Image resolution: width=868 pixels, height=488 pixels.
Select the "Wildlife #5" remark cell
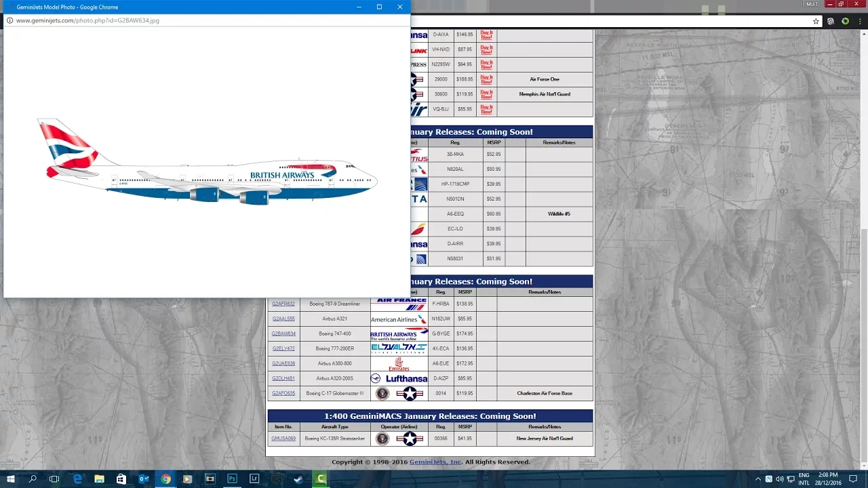(559, 214)
